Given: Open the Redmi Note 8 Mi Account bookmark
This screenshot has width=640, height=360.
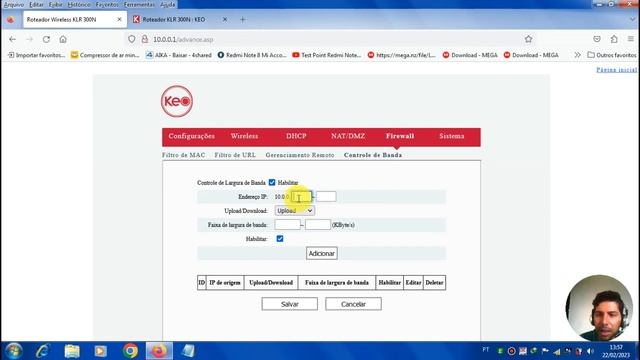Looking at the screenshot, I should [252, 55].
